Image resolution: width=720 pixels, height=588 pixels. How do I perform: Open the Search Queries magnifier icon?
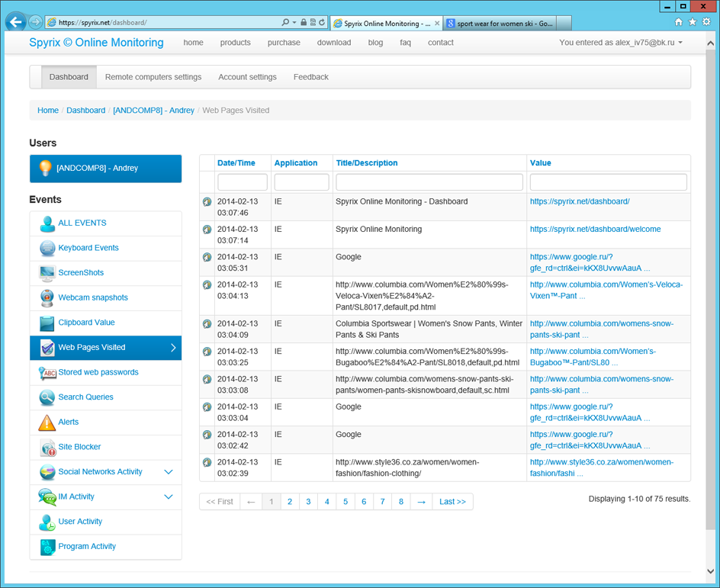coord(47,397)
